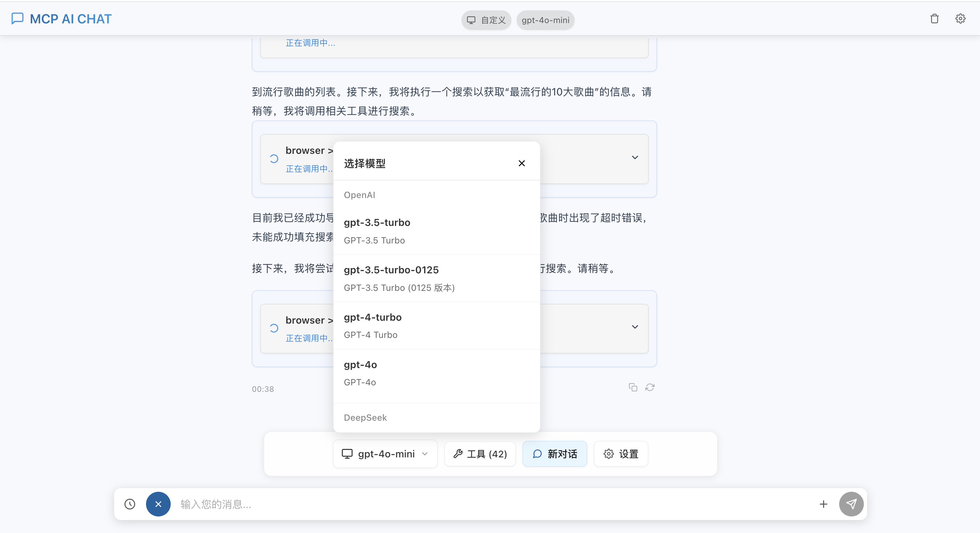Click the message input field
The width and height of the screenshot is (980, 533).
[457, 504]
